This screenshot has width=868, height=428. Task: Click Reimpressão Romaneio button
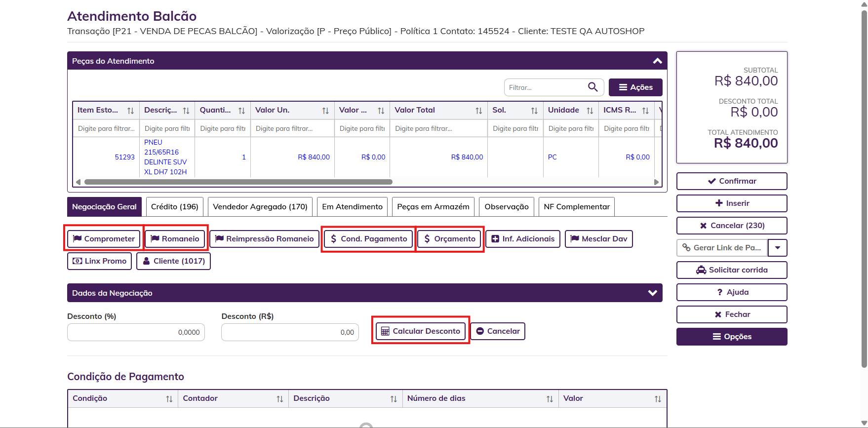click(264, 239)
